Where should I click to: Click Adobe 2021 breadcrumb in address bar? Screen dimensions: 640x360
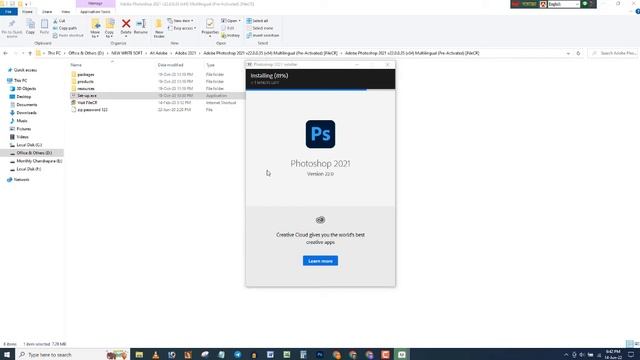pyautogui.click(x=185, y=53)
